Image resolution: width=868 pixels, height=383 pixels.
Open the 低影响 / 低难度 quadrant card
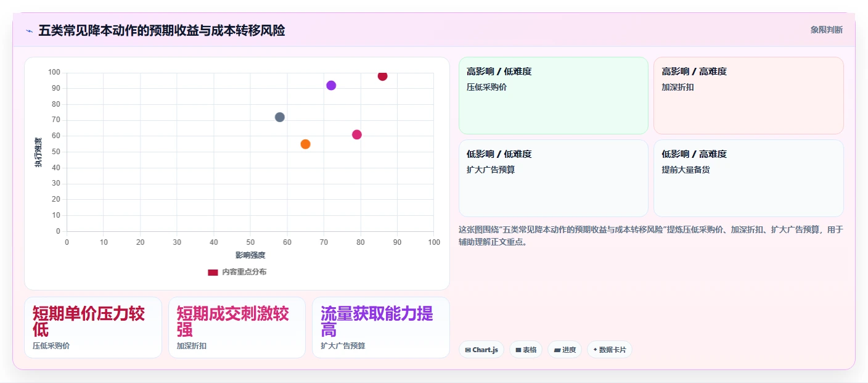point(554,178)
